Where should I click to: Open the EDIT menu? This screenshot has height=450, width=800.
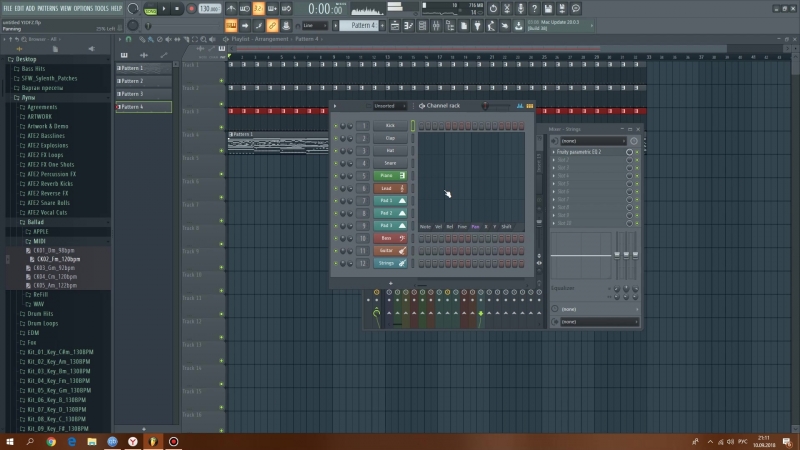[19, 8]
